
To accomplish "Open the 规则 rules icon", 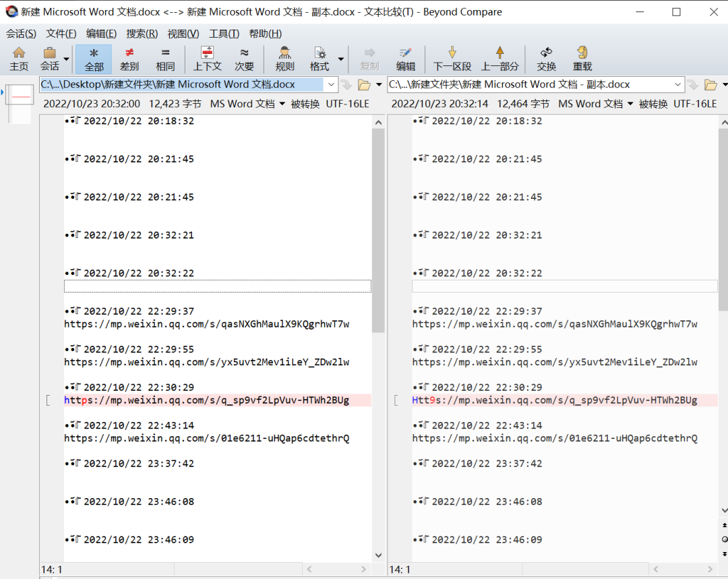I will (284, 59).
